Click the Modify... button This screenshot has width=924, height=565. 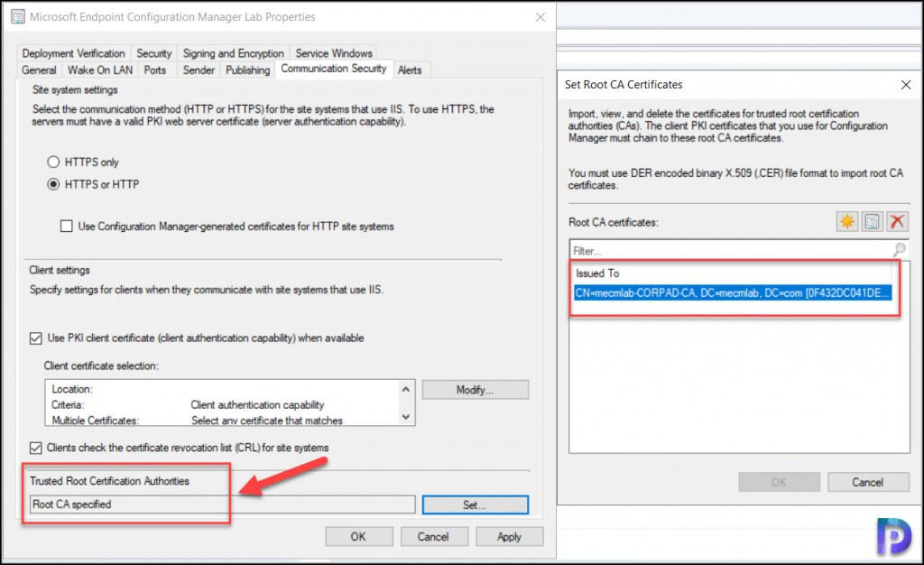[475, 389]
